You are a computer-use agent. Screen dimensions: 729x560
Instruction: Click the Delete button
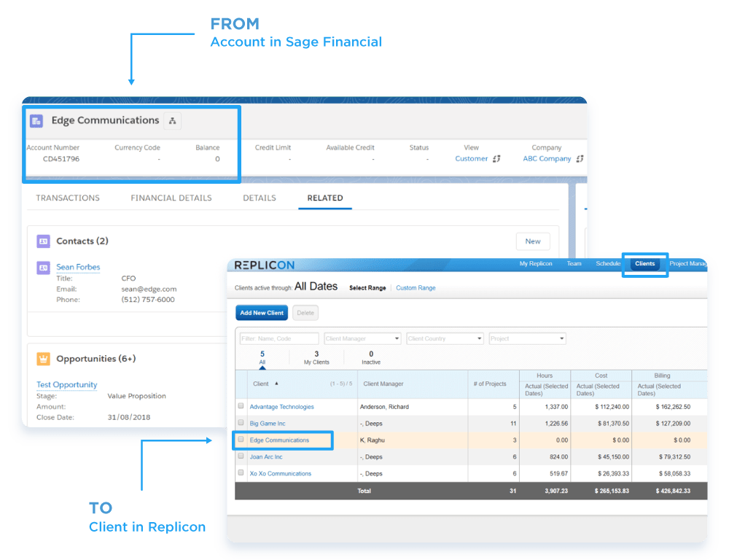(x=305, y=313)
